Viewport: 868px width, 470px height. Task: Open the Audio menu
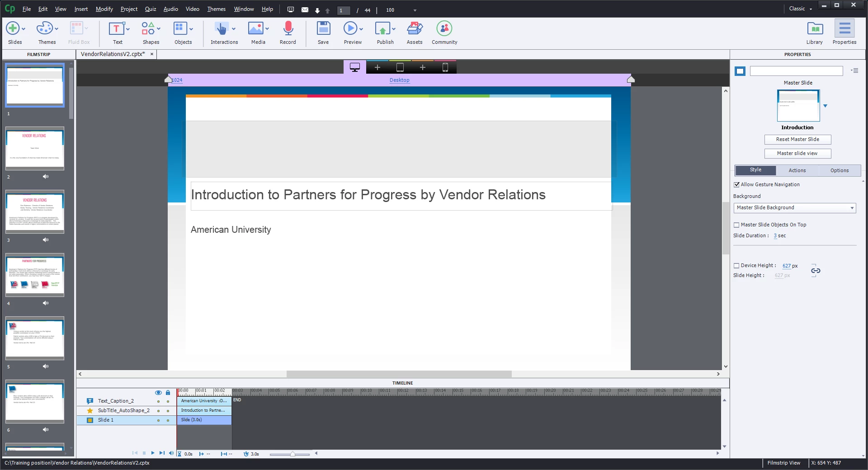click(x=170, y=9)
